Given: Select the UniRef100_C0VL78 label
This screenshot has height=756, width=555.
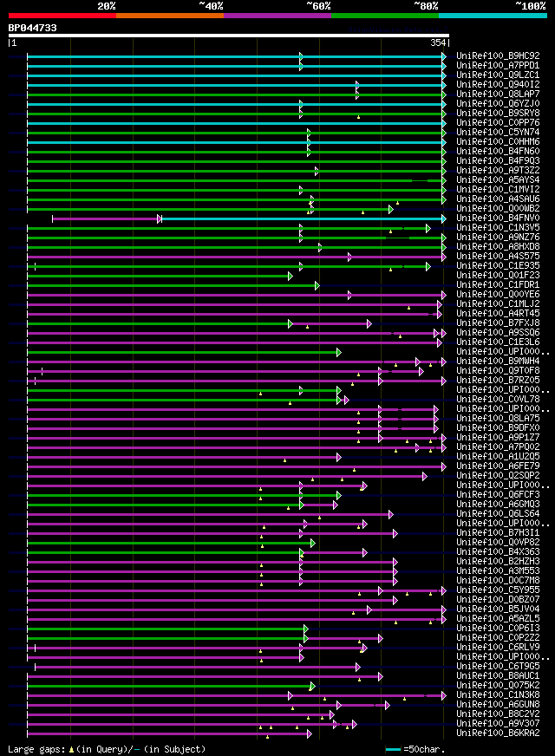Looking at the screenshot, I should tap(498, 399).
